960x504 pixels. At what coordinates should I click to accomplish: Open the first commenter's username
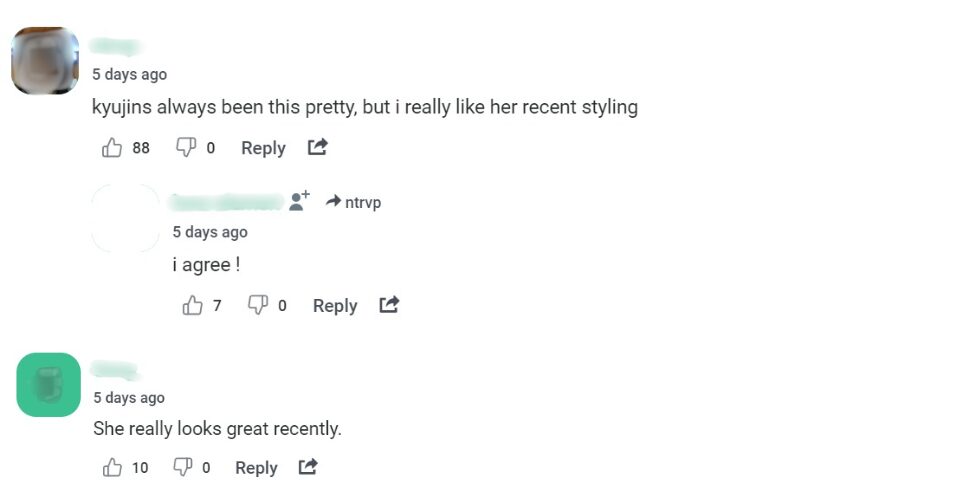click(x=115, y=47)
